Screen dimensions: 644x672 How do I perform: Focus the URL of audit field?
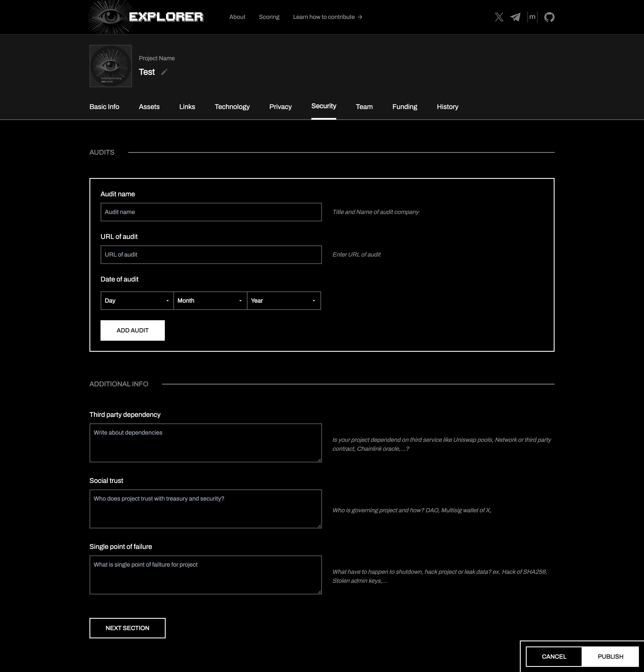click(x=211, y=254)
